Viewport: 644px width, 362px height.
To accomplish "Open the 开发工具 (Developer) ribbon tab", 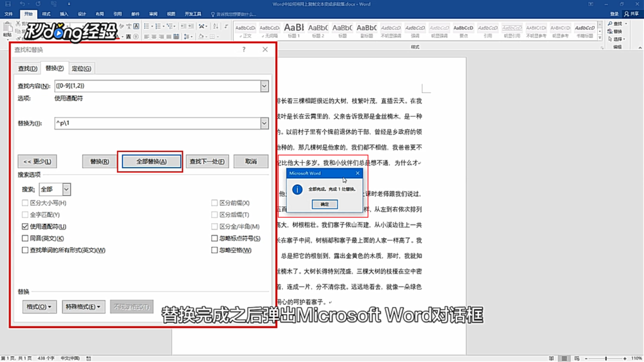I will click(193, 14).
